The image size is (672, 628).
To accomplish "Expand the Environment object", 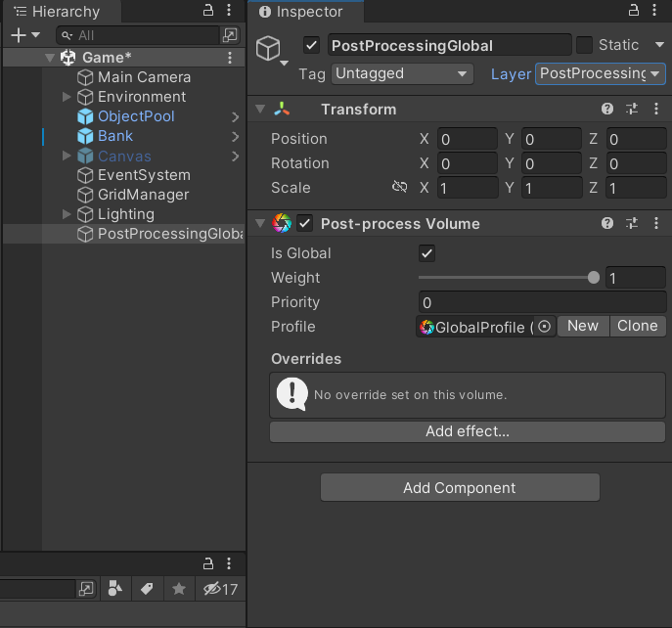I will pyautogui.click(x=67, y=97).
